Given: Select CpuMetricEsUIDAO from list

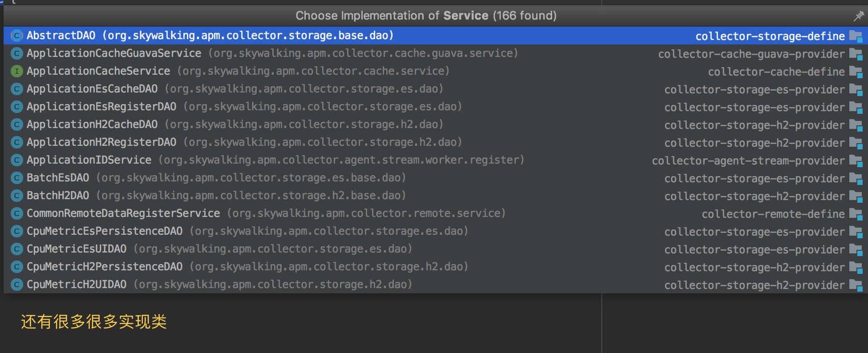Looking at the screenshot, I should [x=435, y=249].
